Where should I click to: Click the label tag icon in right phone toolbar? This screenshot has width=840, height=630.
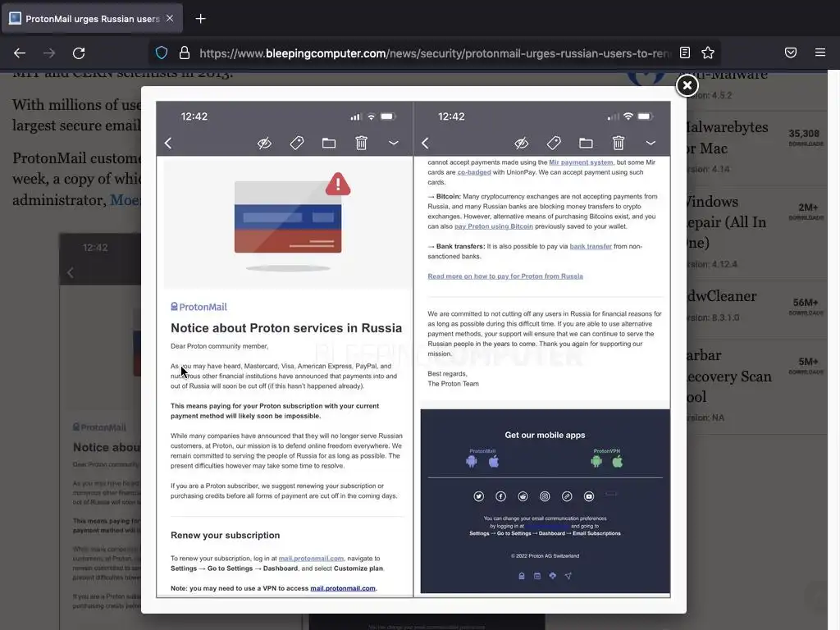[554, 143]
